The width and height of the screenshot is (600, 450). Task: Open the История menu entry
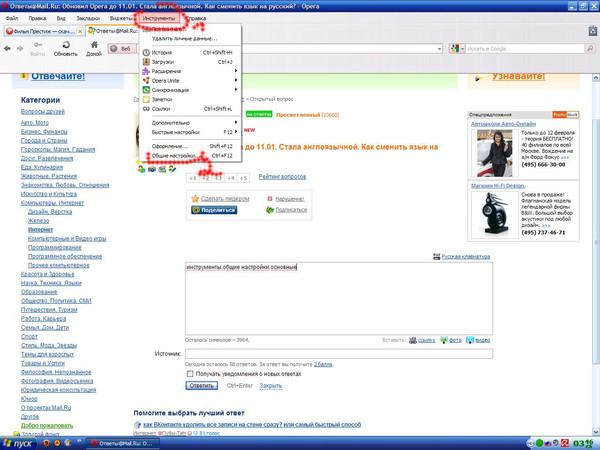click(x=190, y=52)
